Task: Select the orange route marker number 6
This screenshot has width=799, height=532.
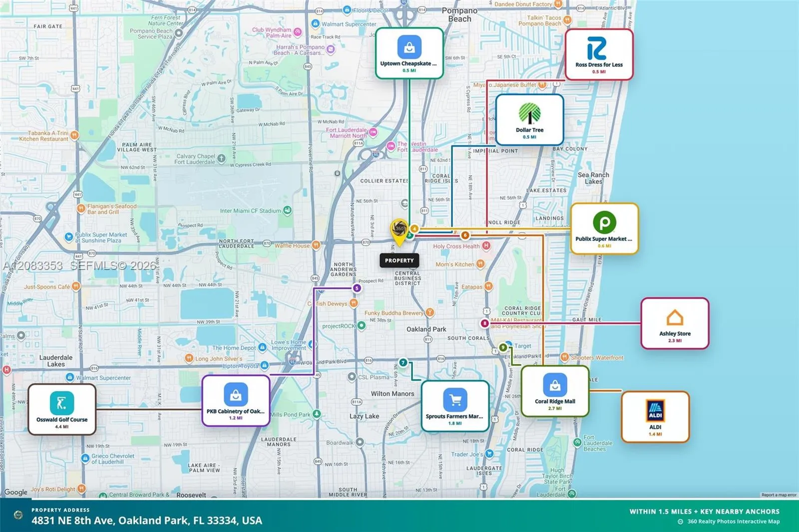Action: click(465, 235)
